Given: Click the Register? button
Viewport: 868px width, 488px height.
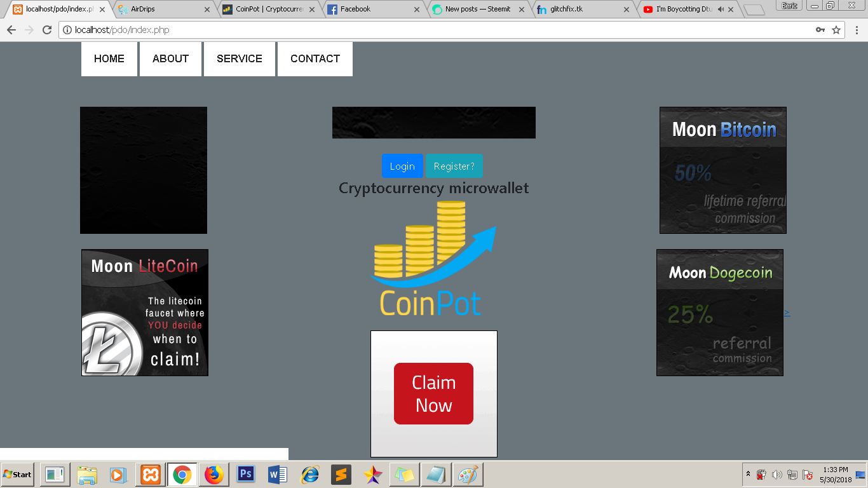Looking at the screenshot, I should 454,166.
